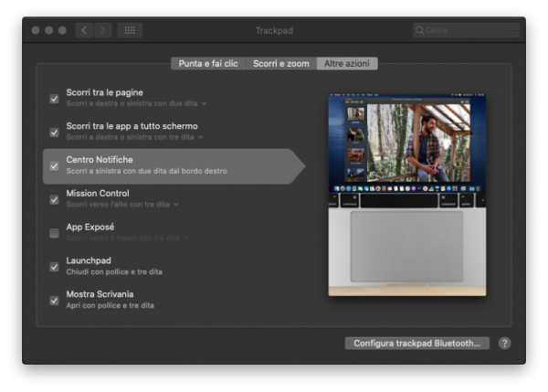Open gesture dropdown for app a tutto schermo
Image resolution: width=548 pixels, height=392 pixels.
(134, 137)
